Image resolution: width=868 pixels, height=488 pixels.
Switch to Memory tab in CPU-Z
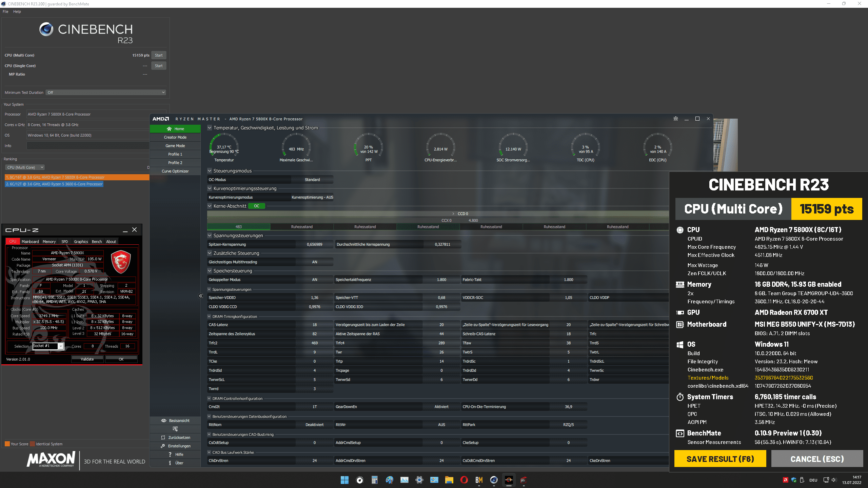[x=49, y=242]
